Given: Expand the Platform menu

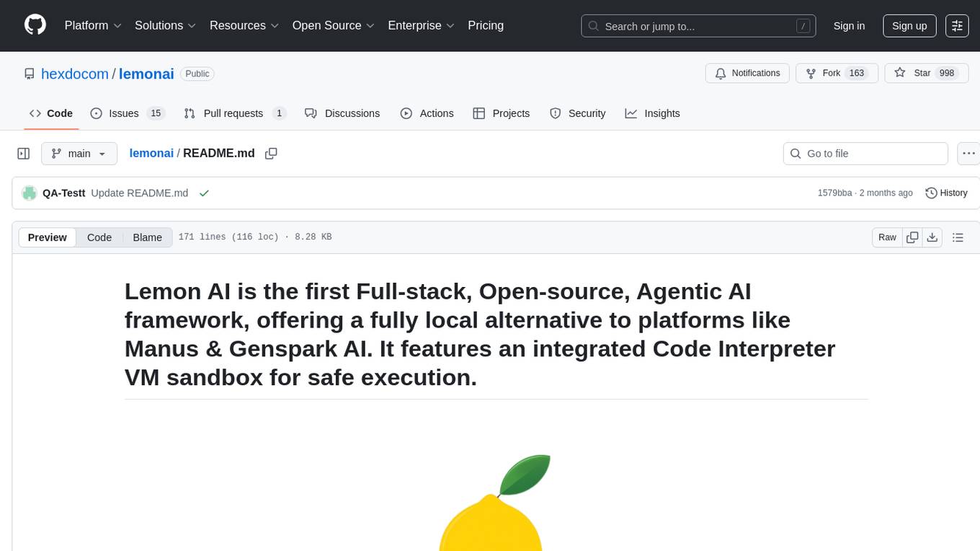Looking at the screenshot, I should tap(93, 25).
